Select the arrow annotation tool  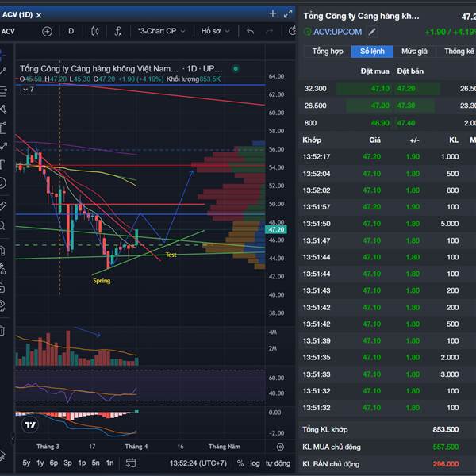click(x=2, y=146)
